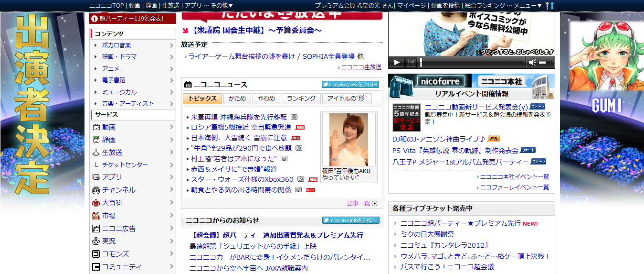Follow nico_nico_info on Twitter button
The image size is (644, 274).
(350, 220)
